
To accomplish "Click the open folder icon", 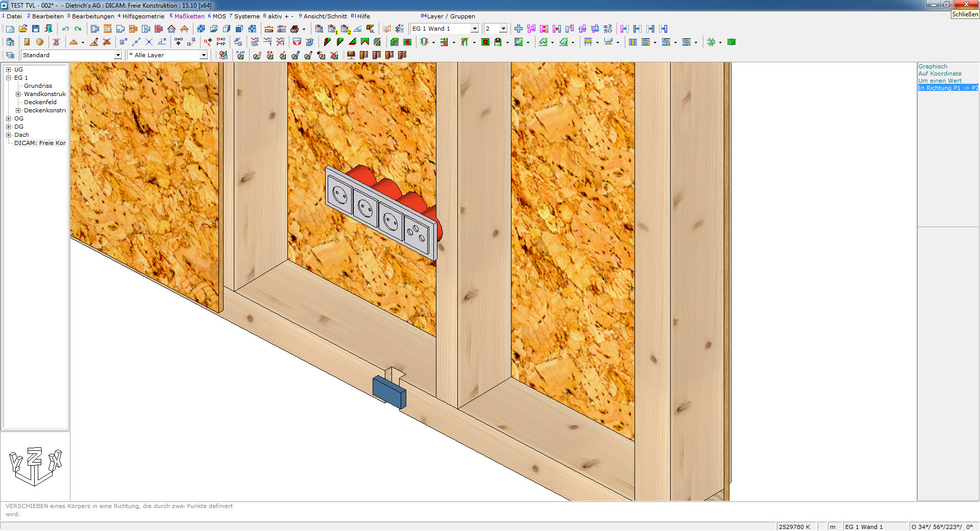I will click(x=23, y=29).
